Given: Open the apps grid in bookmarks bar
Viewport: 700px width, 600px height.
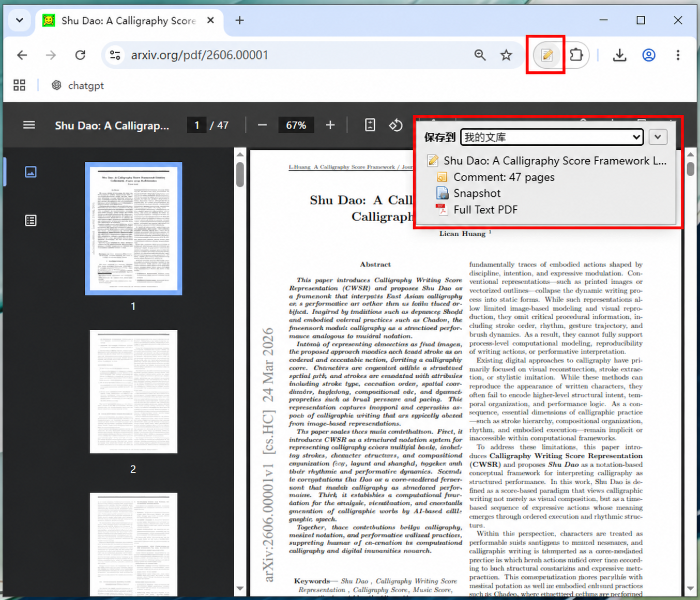Looking at the screenshot, I should point(20,85).
